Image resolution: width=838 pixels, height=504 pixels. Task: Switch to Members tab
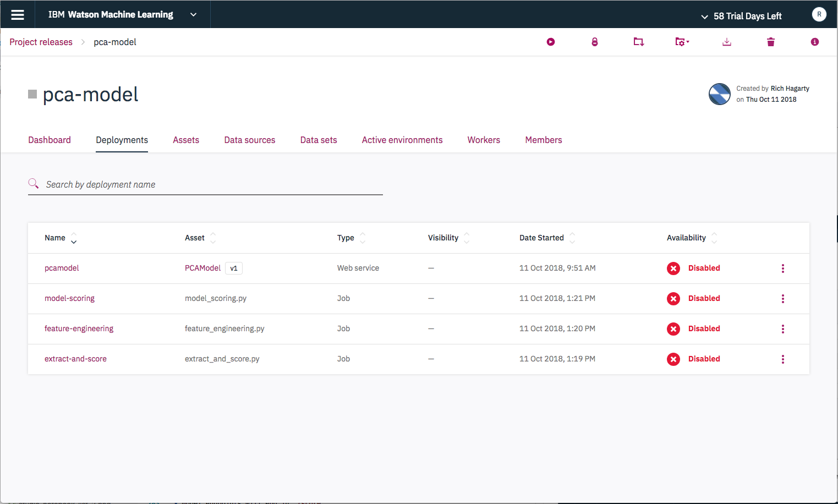[x=544, y=140]
